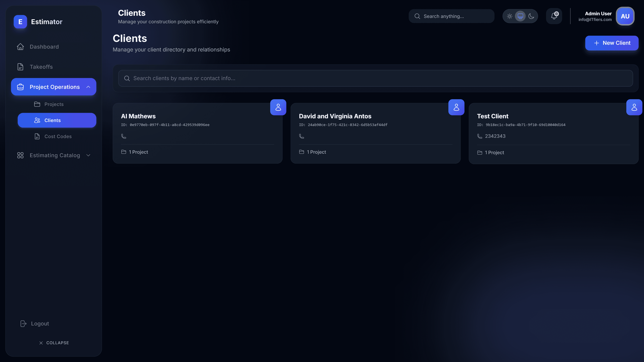The image size is (644, 362).
Task: Focus the Search clients by name field
Action: coord(375,78)
